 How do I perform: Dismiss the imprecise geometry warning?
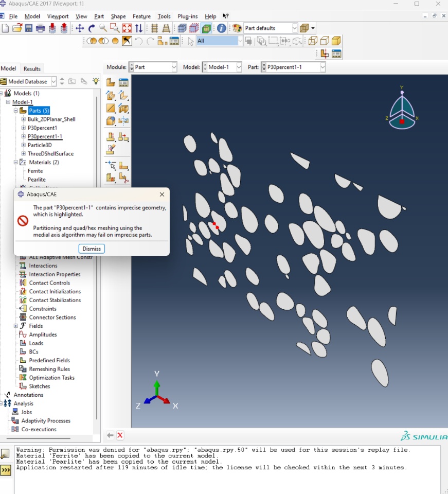(x=92, y=249)
